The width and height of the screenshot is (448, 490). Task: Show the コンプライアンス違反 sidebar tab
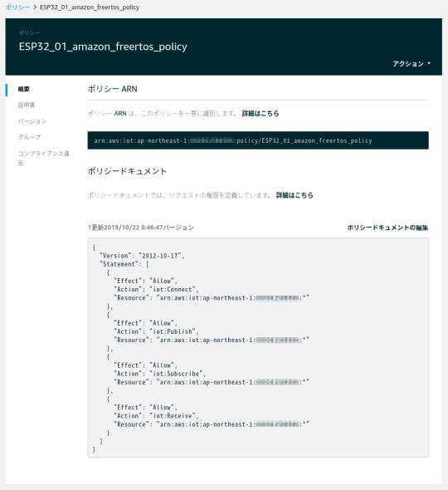[x=43, y=158]
